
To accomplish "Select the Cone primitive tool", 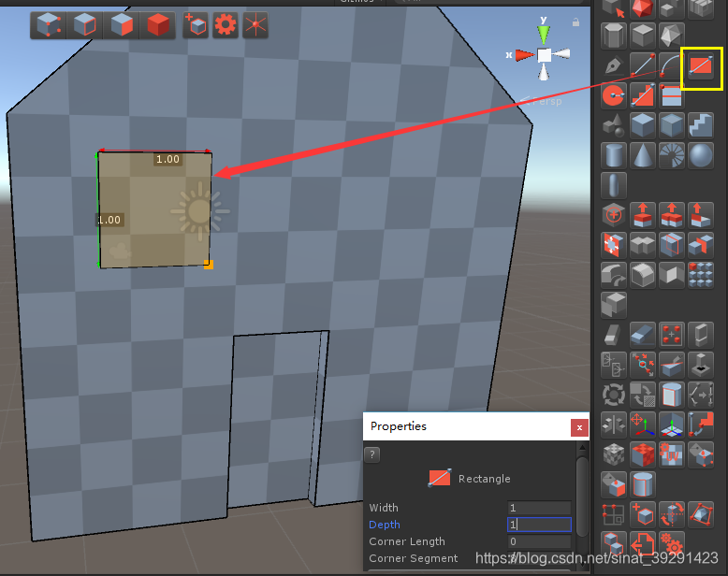I will (643, 155).
